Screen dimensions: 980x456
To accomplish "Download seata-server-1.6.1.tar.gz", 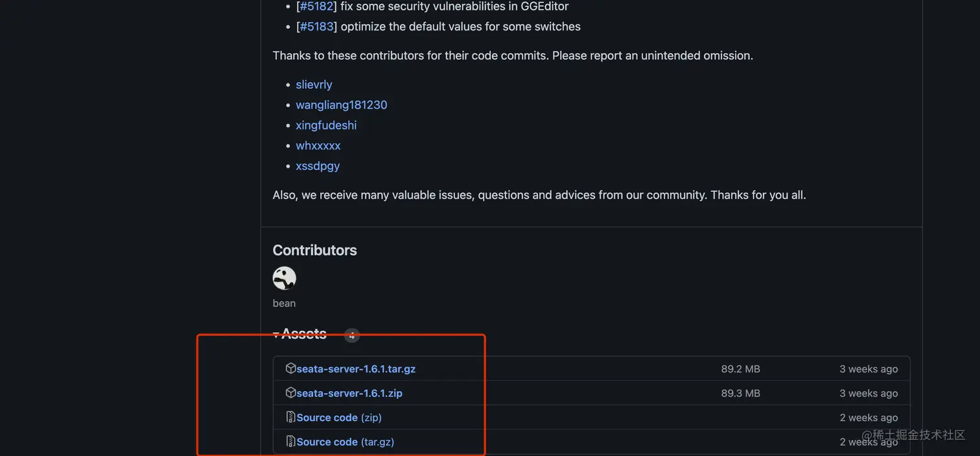I will (x=356, y=369).
